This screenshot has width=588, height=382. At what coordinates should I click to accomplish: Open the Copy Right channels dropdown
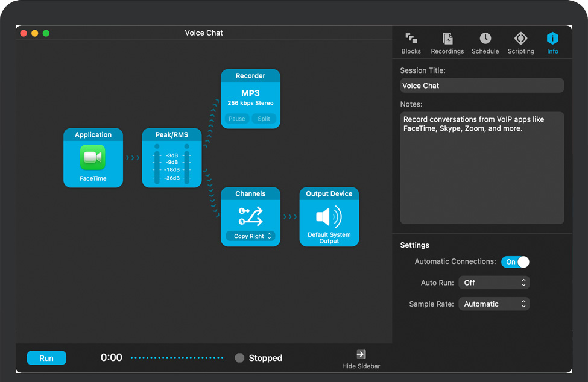click(250, 236)
